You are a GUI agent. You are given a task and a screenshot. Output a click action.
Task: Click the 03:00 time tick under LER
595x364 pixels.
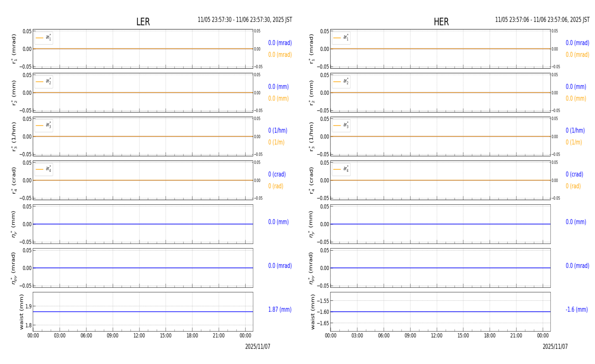60,336
